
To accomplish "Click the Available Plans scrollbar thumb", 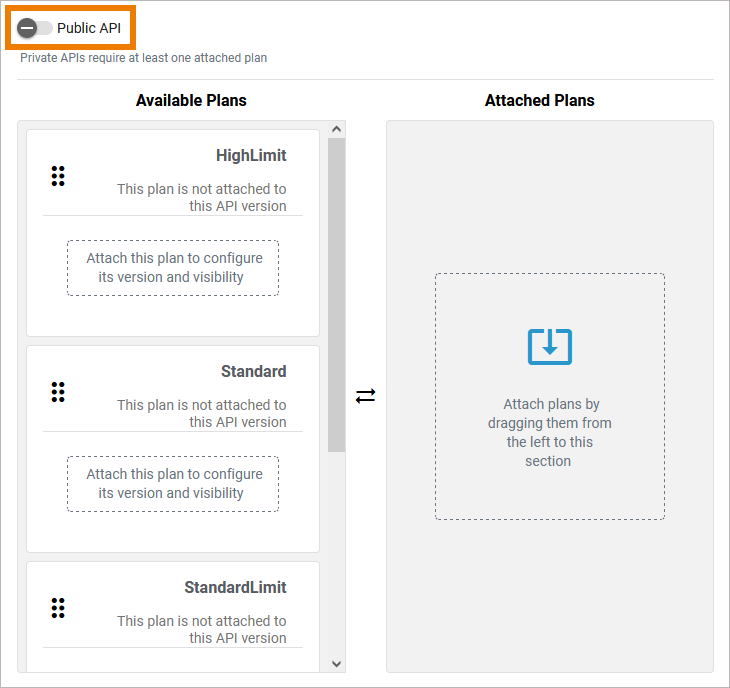I will tap(336, 295).
